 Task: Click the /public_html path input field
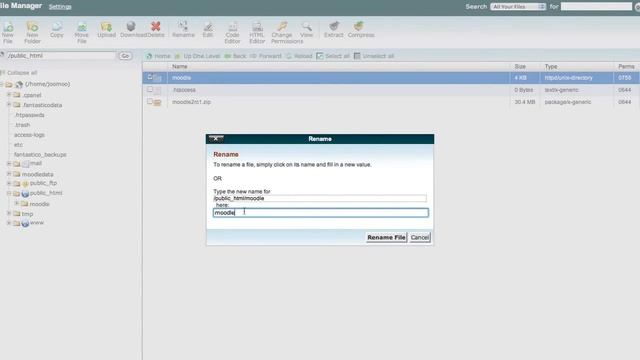[60, 56]
